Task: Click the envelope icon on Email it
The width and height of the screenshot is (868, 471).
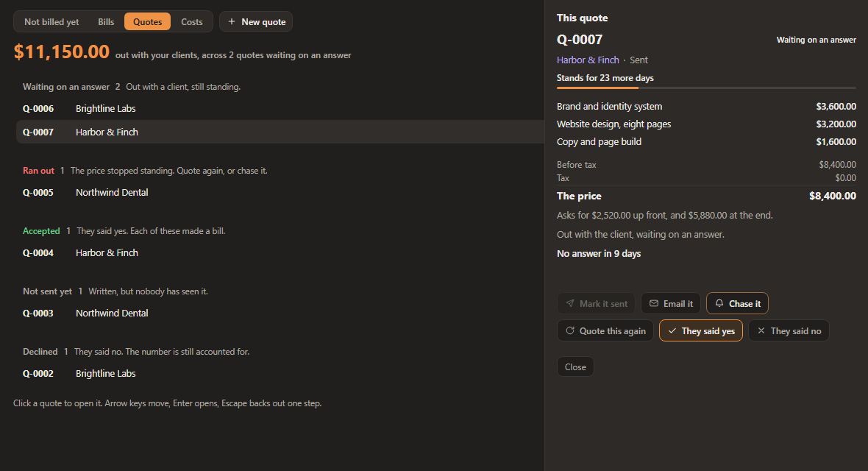Action: [654, 304]
